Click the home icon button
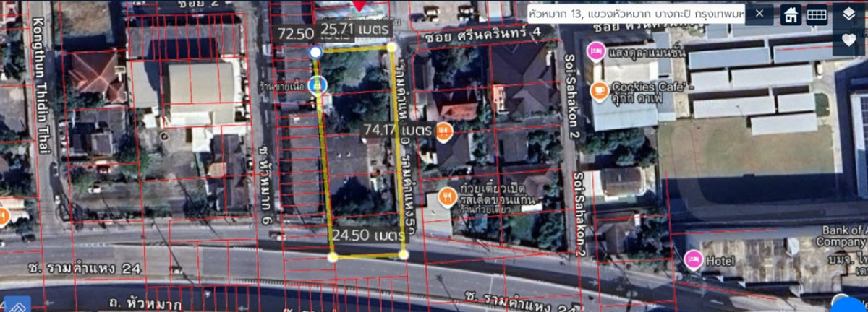The image size is (868, 312). 790,14
